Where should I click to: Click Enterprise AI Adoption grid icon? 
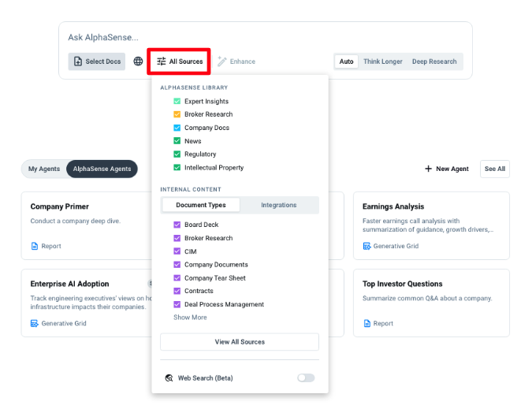(x=35, y=323)
